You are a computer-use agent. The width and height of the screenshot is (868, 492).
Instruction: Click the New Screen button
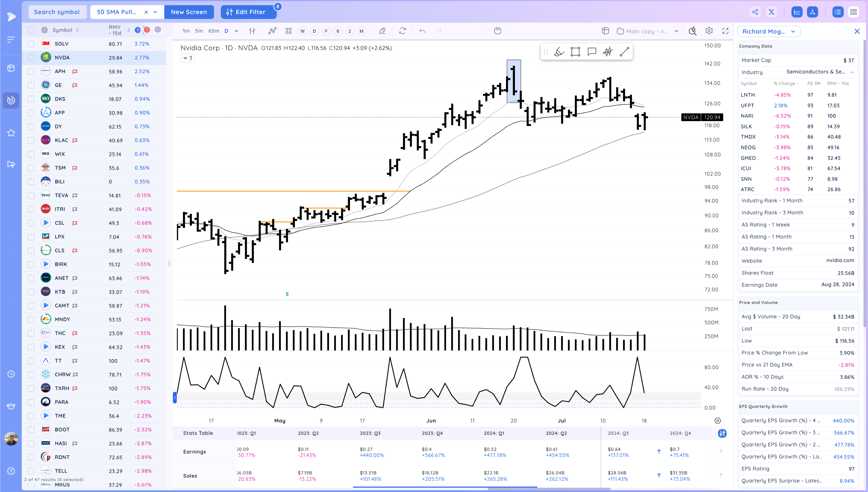point(189,12)
